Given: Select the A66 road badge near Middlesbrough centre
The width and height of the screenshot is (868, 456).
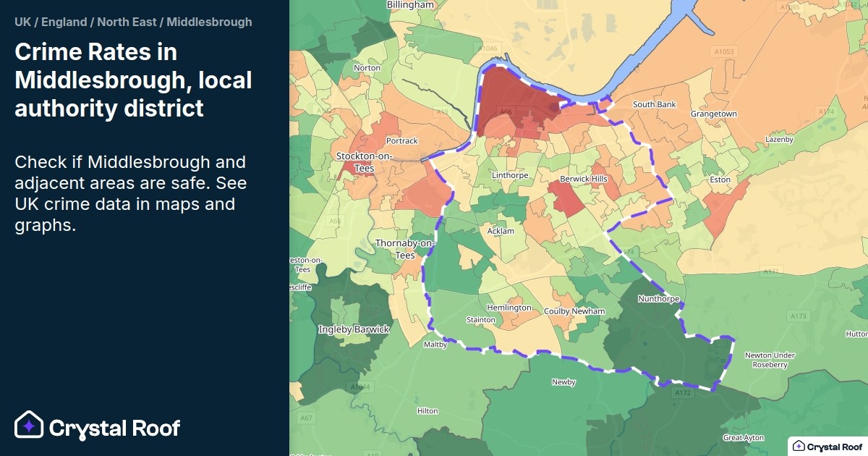Looking at the screenshot, I should click(505, 112).
